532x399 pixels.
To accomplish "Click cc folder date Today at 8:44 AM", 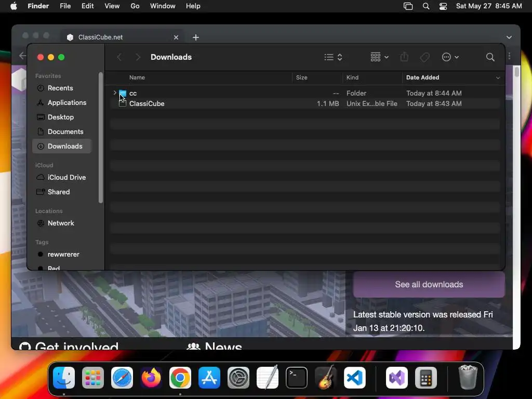I will coord(434,93).
